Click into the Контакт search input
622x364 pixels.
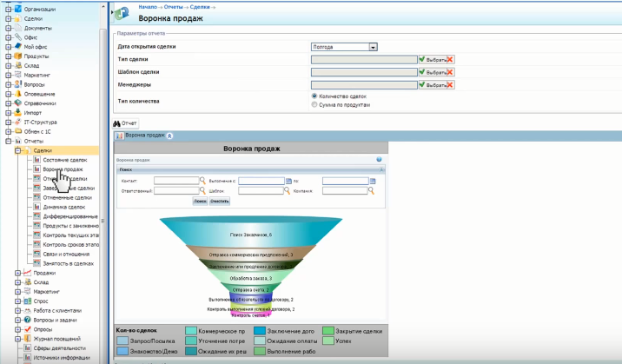(x=176, y=181)
